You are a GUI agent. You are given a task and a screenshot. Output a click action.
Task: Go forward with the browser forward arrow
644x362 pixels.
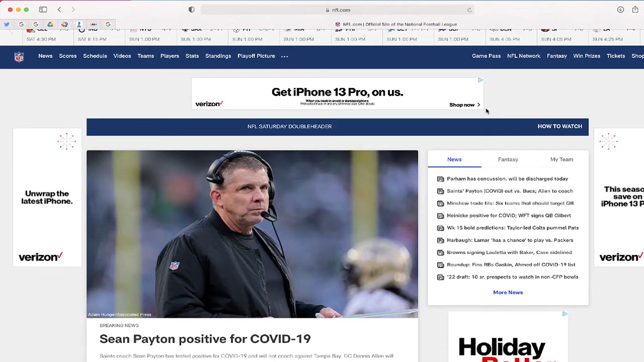click(73, 10)
